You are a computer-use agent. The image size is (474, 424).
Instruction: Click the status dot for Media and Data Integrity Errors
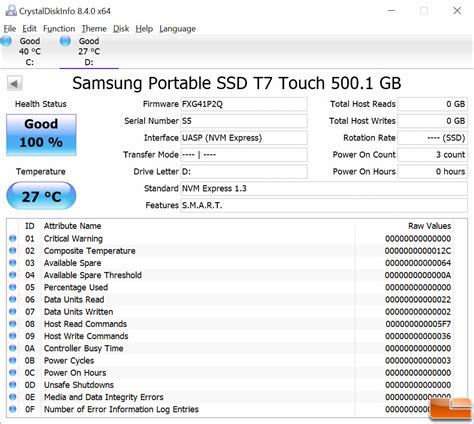pyautogui.click(x=13, y=397)
